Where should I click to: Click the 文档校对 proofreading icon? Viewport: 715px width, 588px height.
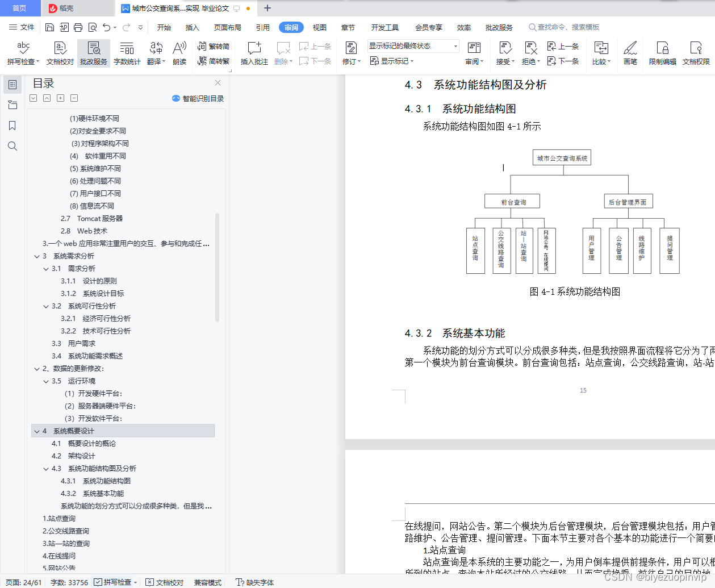tap(60, 53)
